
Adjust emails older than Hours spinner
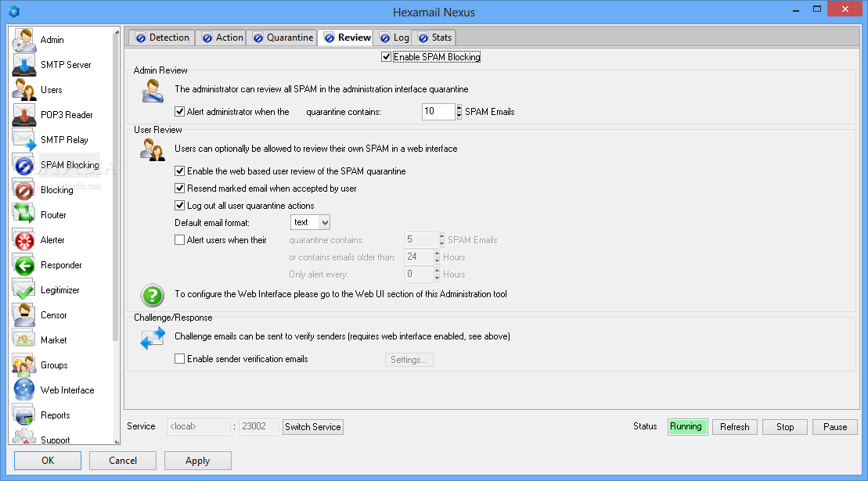click(x=437, y=257)
